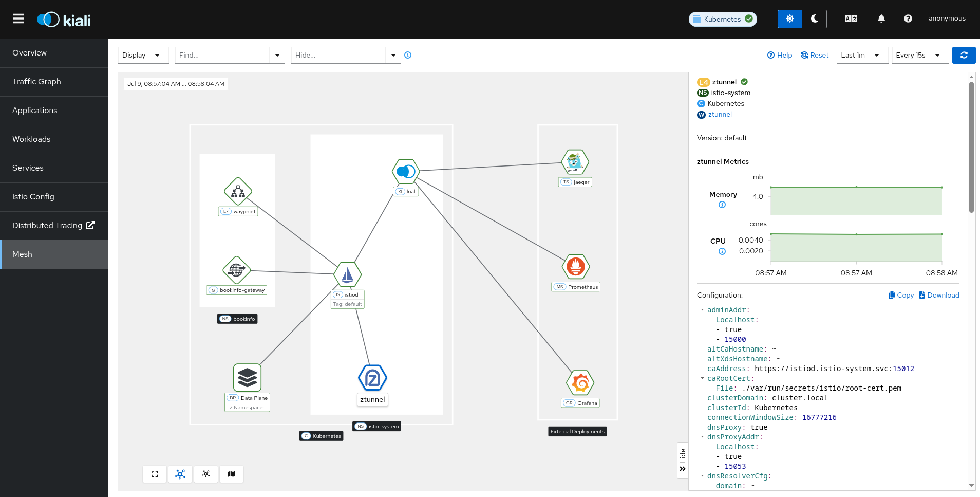Open the ztunnel workload link
980x497 pixels.
coord(720,115)
